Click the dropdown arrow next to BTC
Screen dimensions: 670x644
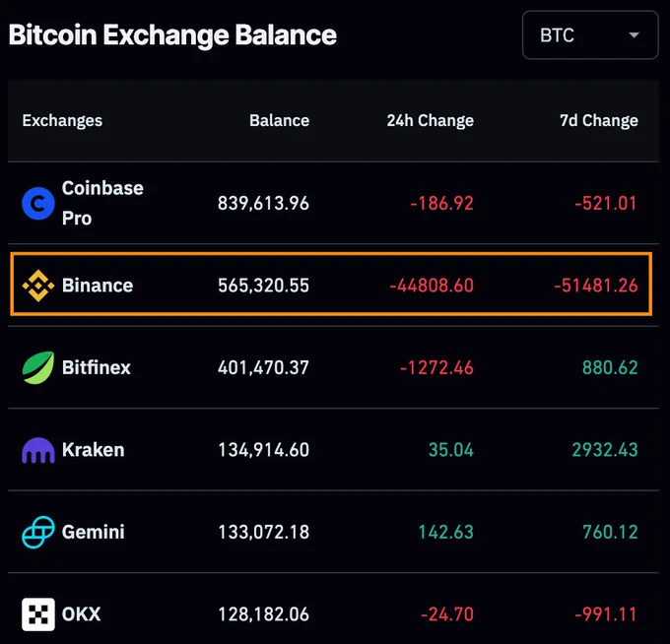coord(635,35)
